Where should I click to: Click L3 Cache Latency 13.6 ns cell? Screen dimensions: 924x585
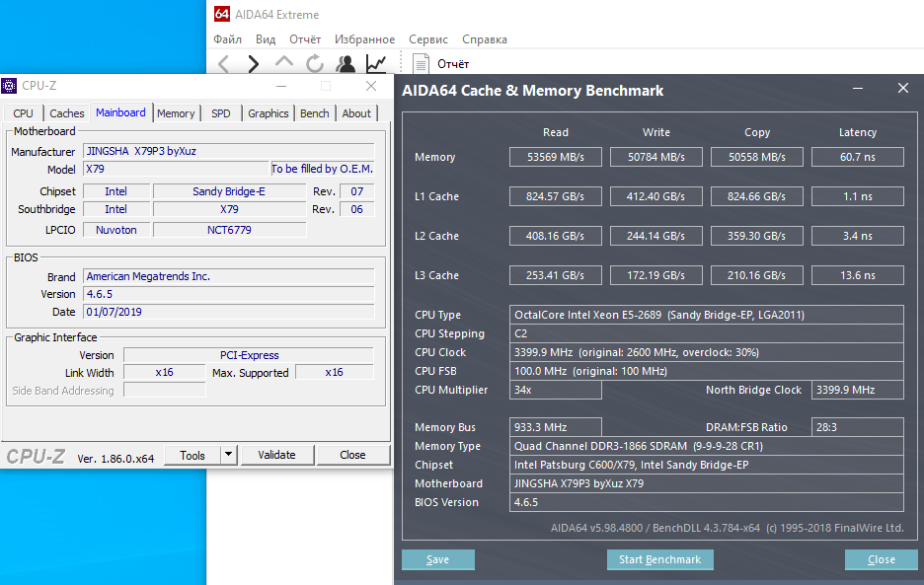(858, 275)
